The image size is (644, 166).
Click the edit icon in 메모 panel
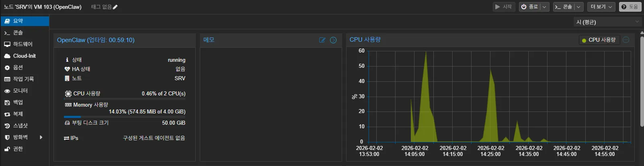pyautogui.click(x=322, y=40)
